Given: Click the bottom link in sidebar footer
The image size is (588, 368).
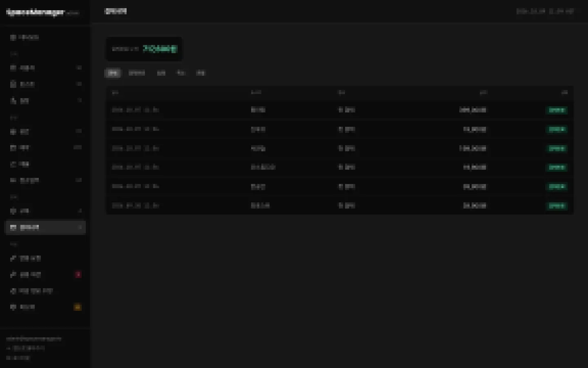Looking at the screenshot, I should (x=18, y=358).
